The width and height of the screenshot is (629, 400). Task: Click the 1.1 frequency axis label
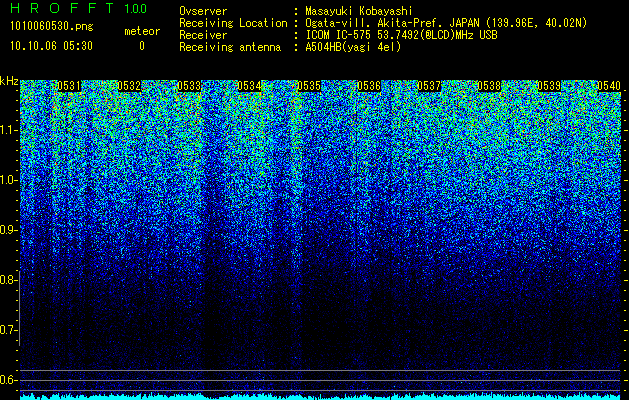point(9,130)
